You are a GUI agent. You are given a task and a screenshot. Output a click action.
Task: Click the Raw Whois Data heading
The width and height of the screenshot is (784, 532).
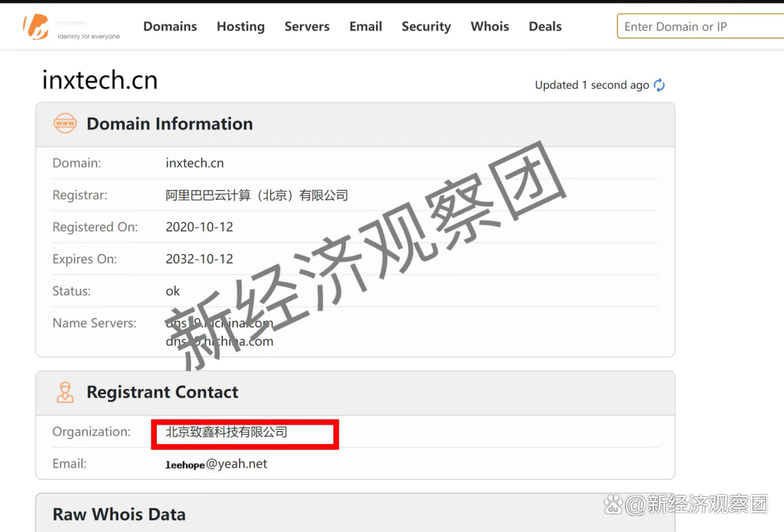119,515
